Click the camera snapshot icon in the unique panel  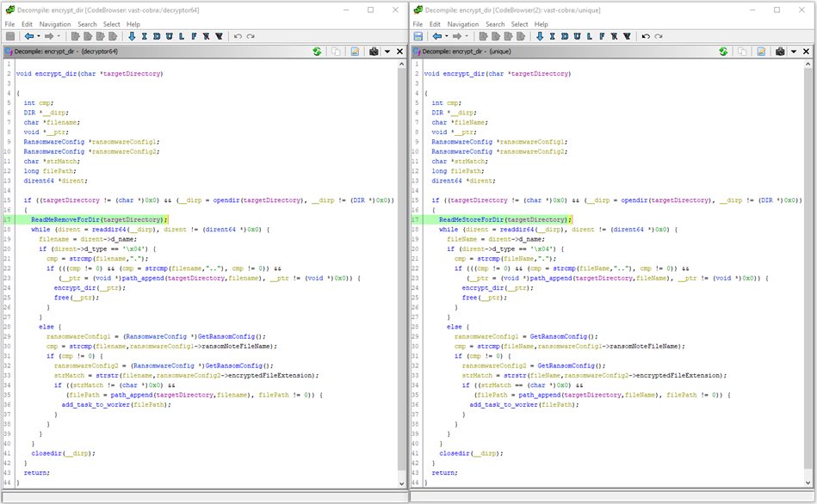[x=780, y=52]
